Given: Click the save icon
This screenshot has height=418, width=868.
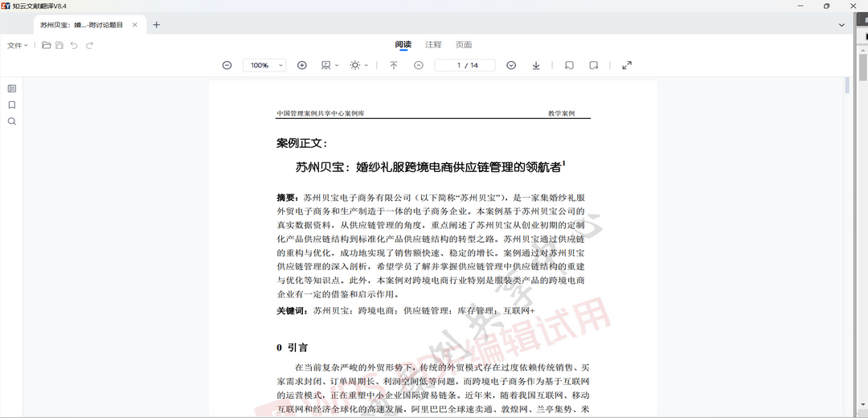Looking at the screenshot, I should click(x=59, y=45).
